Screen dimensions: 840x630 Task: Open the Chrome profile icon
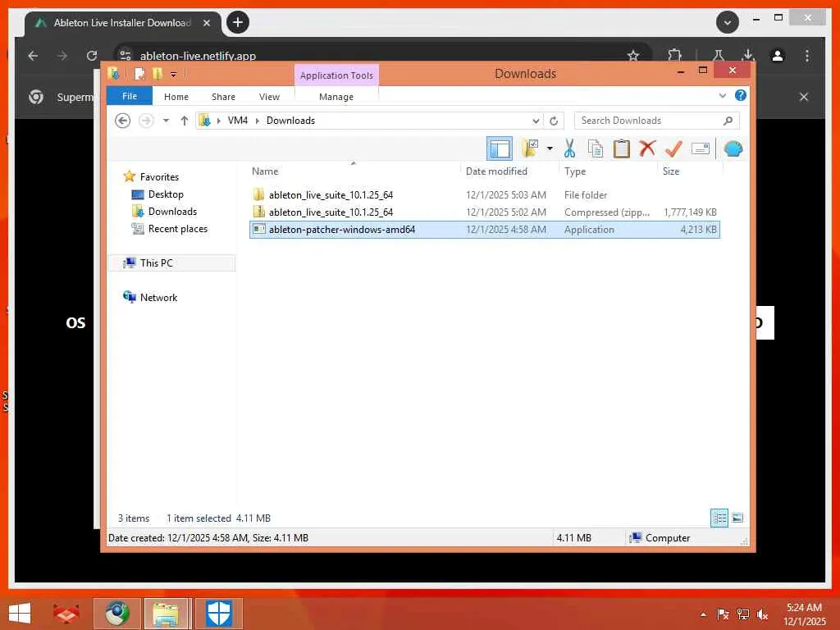778,56
